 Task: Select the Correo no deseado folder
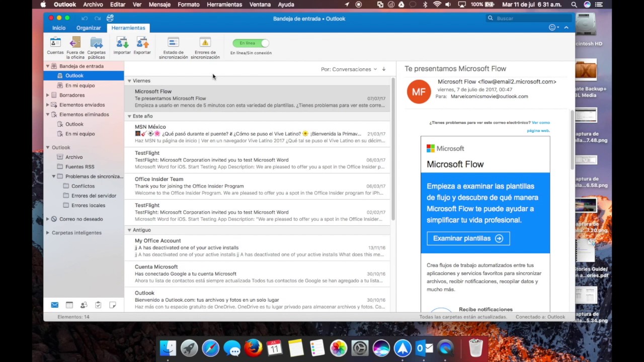[84, 219]
